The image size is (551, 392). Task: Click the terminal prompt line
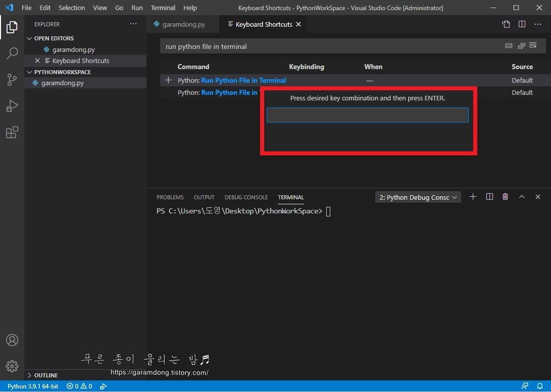243,211
